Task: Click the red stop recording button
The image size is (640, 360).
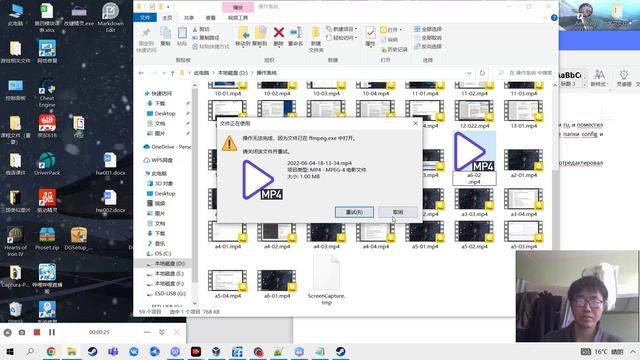Action: [x=37, y=332]
